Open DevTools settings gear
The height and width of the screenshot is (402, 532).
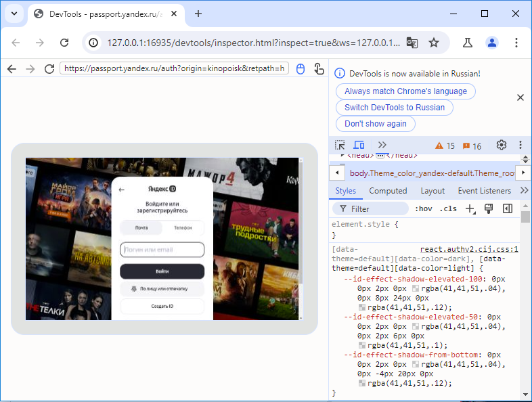tap(501, 146)
